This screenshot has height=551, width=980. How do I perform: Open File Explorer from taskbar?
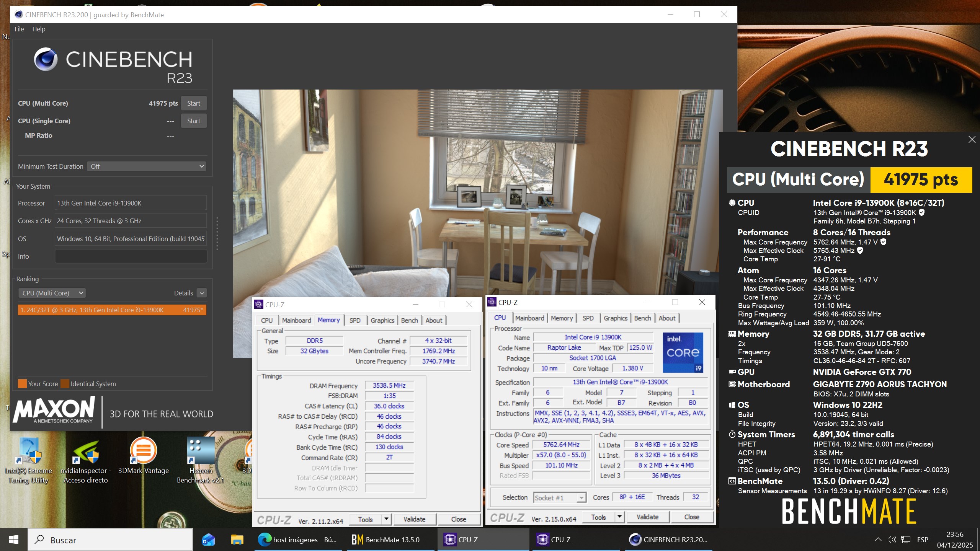click(237, 540)
